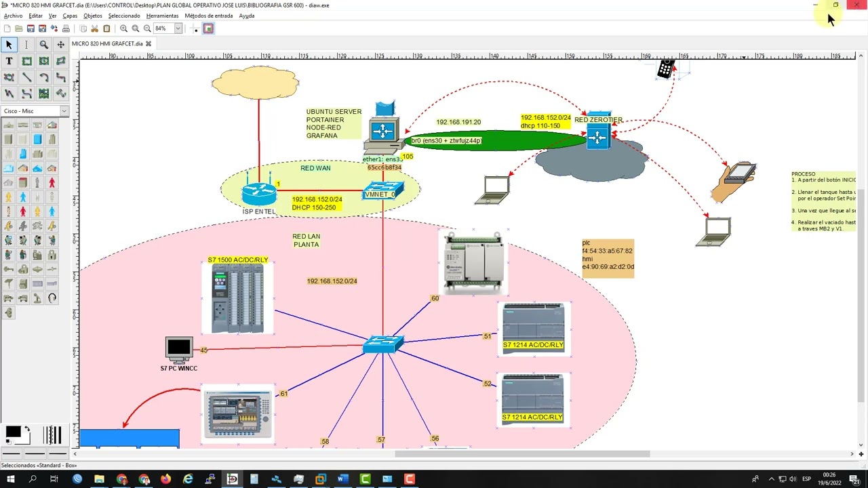Open taskbar search
Viewport: 868px width, 488px height.
[x=33, y=479]
